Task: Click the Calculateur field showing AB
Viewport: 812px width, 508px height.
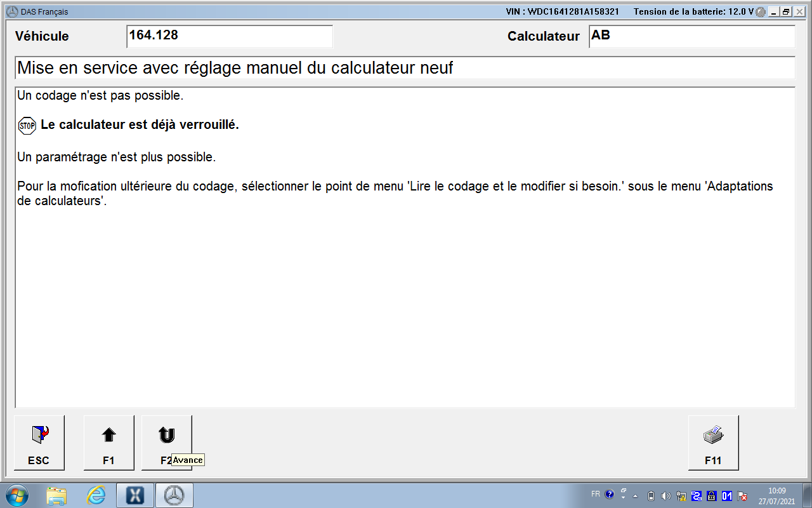Action: (x=692, y=36)
